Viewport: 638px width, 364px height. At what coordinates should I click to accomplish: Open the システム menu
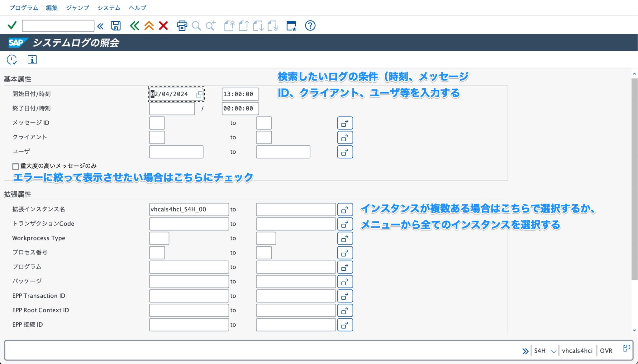[x=109, y=8]
